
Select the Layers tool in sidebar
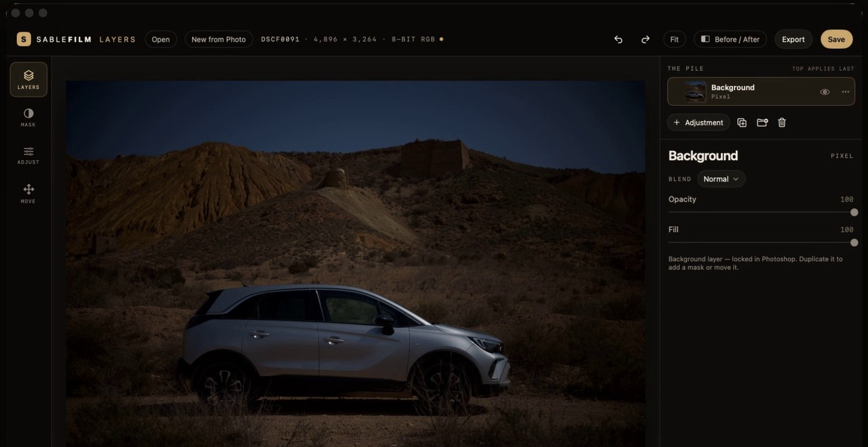pyautogui.click(x=28, y=80)
